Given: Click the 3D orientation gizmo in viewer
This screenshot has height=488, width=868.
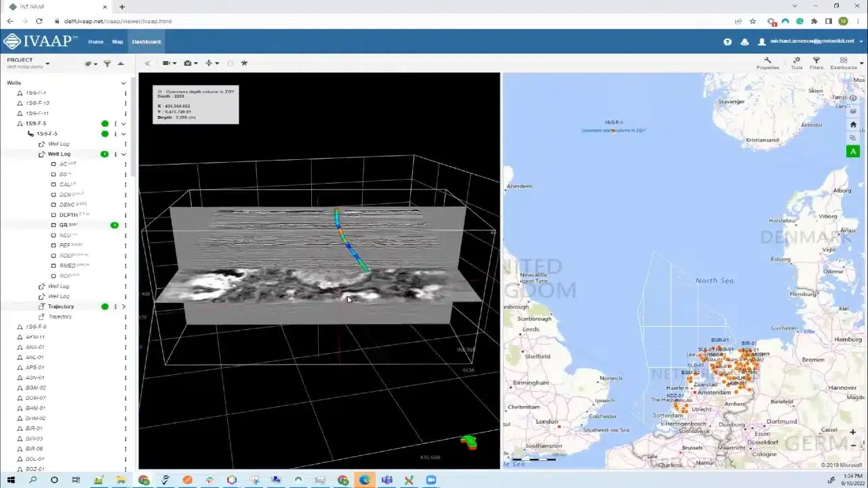Looking at the screenshot, I should click(x=469, y=443).
